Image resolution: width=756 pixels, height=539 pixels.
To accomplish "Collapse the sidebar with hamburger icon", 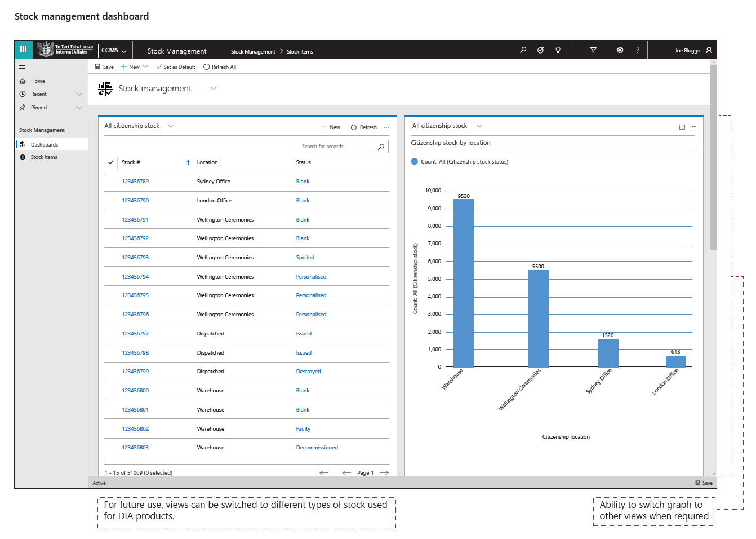I will click(23, 67).
